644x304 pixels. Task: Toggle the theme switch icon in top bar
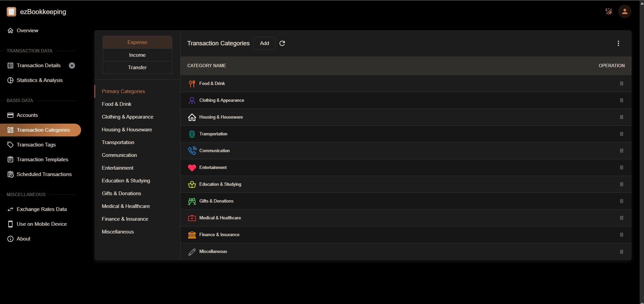coord(609,11)
